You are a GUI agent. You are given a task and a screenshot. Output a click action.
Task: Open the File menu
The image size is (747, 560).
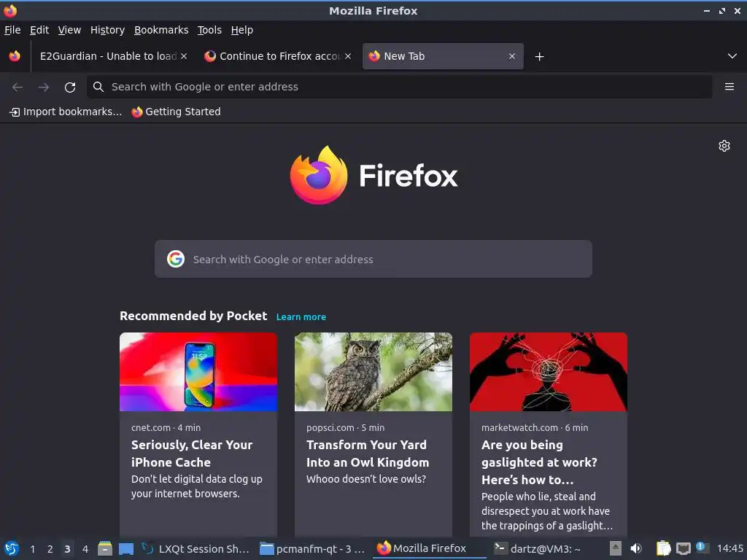(x=12, y=30)
